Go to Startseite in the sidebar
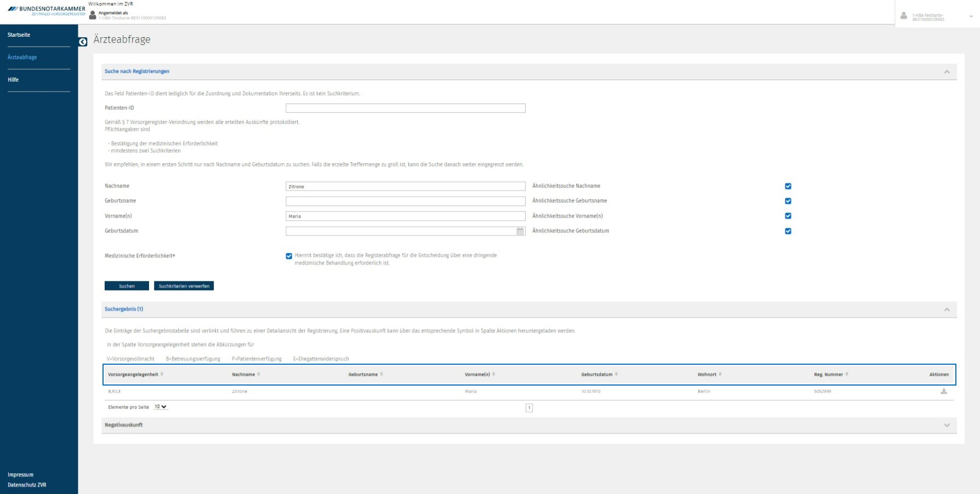Screen dimensions: 980x494 click(x=19, y=35)
